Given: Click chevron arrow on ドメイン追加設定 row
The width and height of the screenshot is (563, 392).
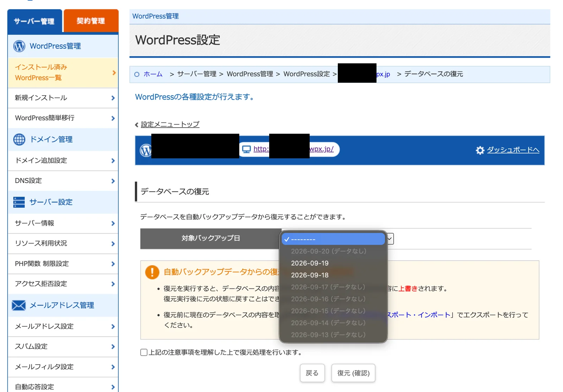Looking at the screenshot, I should (x=113, y=161).
